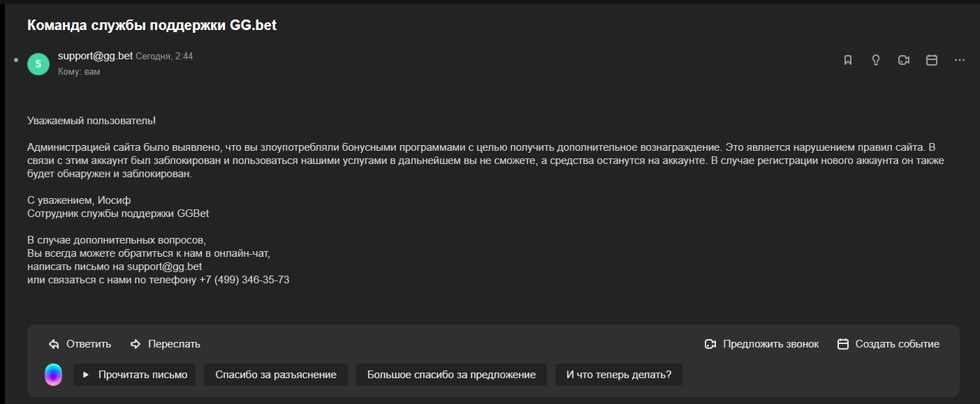Choose quick reply "Спасибо за разъяснение"
The image size is (980, 404).
(x=276, y=375)
